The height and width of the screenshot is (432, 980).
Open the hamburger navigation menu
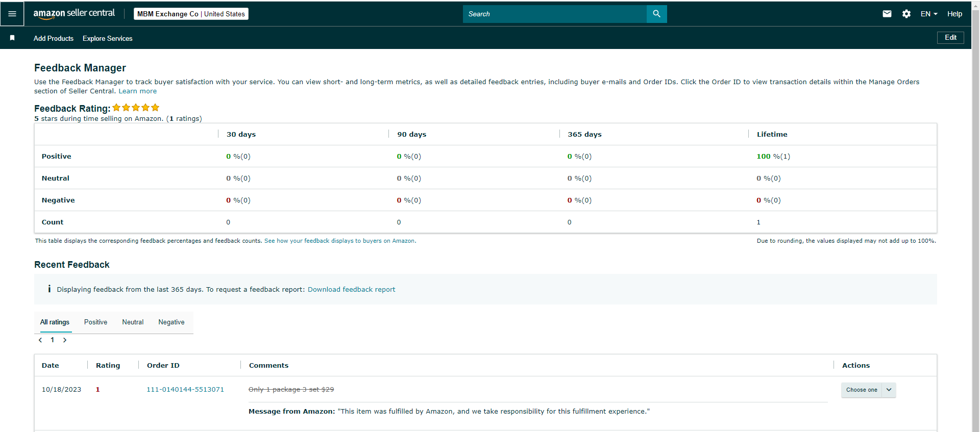point(12,14)
